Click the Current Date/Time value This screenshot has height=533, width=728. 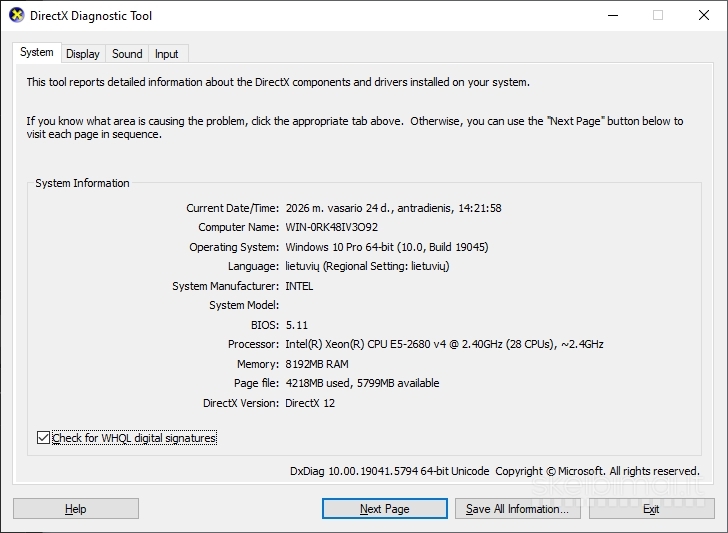393,208
